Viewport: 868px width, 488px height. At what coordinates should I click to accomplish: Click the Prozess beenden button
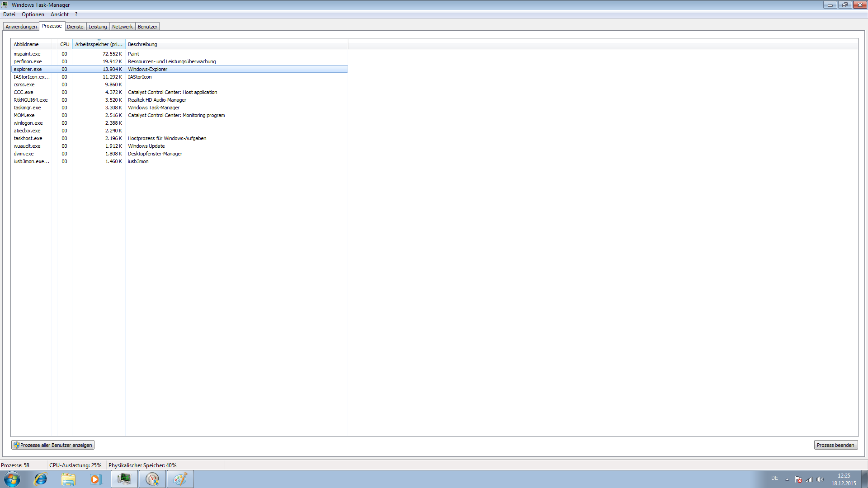pos(835,445)
